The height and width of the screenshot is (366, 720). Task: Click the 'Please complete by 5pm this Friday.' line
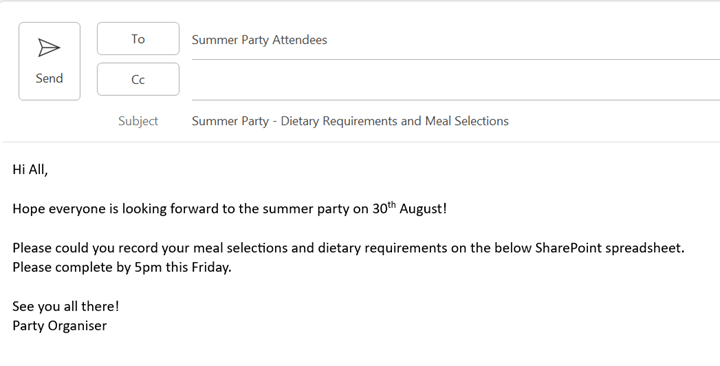(122, 267)
